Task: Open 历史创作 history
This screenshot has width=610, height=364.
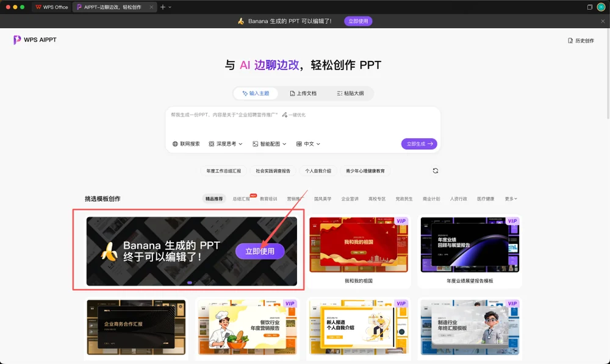Action: (x=581, y=40)
